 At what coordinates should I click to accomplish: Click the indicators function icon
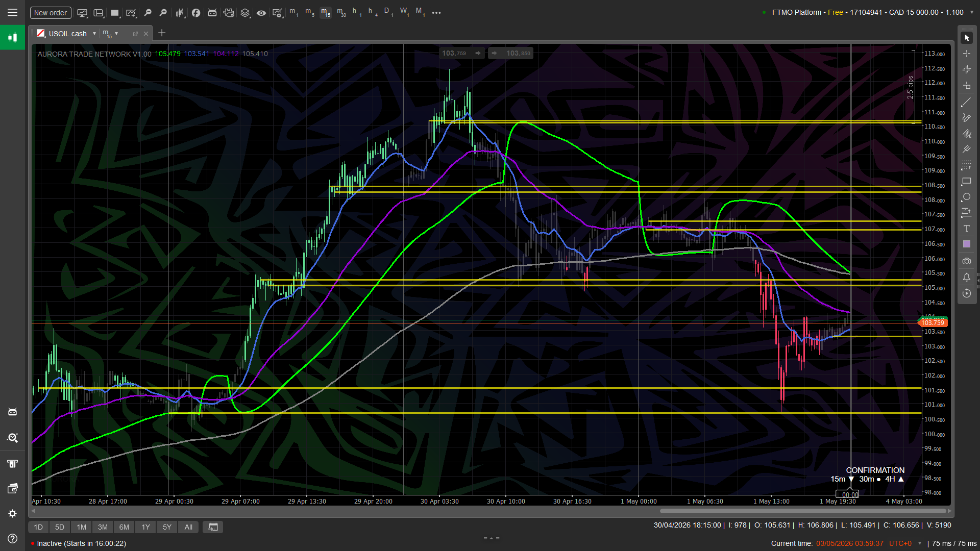pyautogui.click(x=196, y=13)
